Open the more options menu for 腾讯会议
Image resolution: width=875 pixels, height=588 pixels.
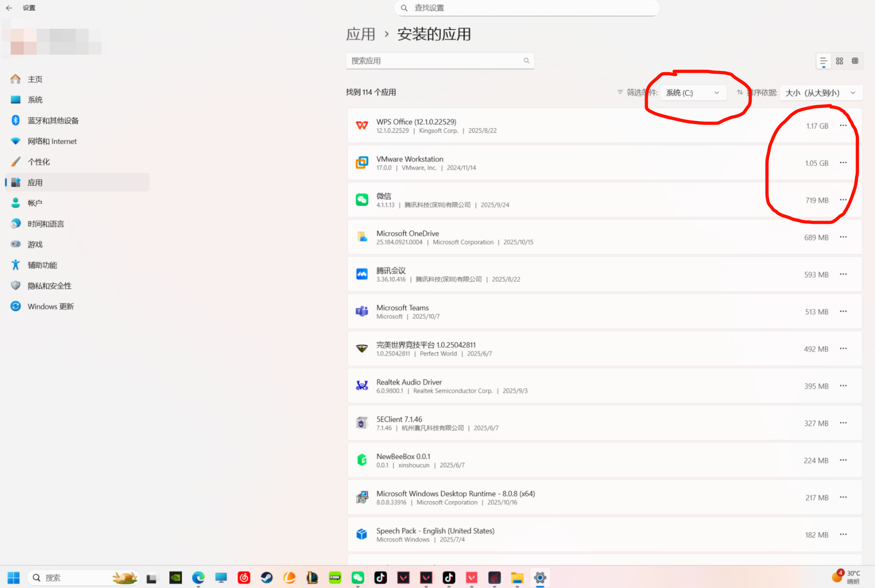point(843,274)
